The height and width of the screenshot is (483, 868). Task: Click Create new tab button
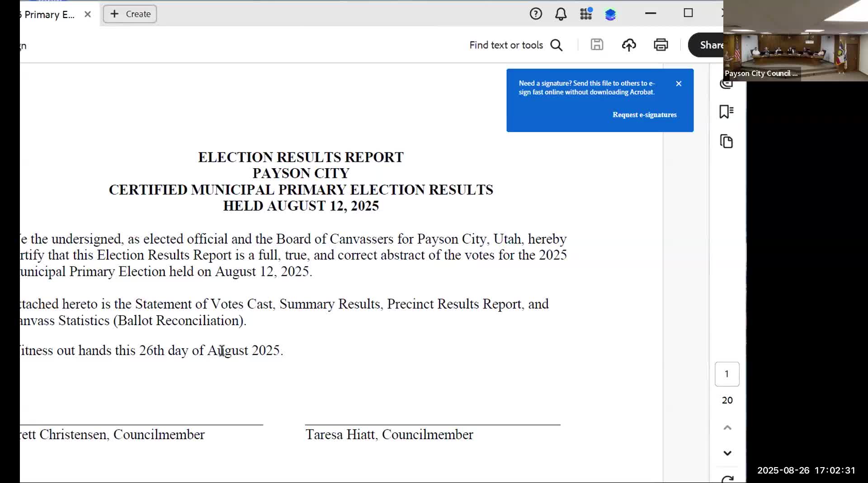coord(130,14)
